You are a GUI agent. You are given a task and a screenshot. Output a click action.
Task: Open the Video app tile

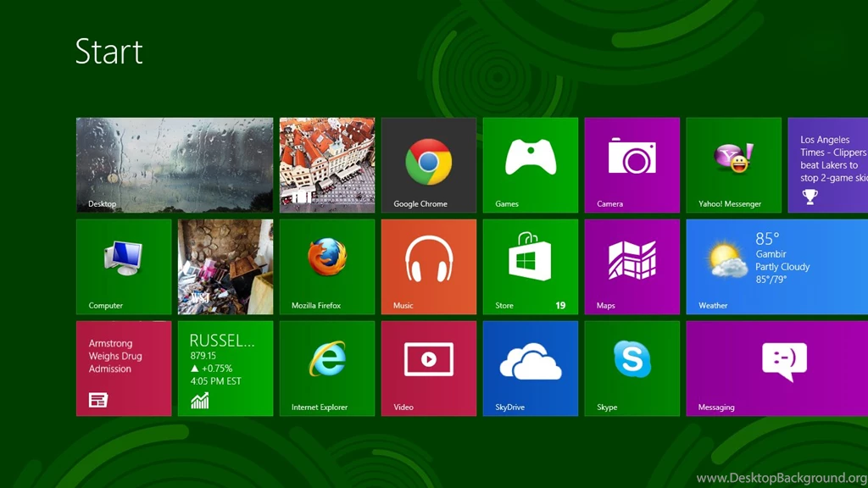428,369
